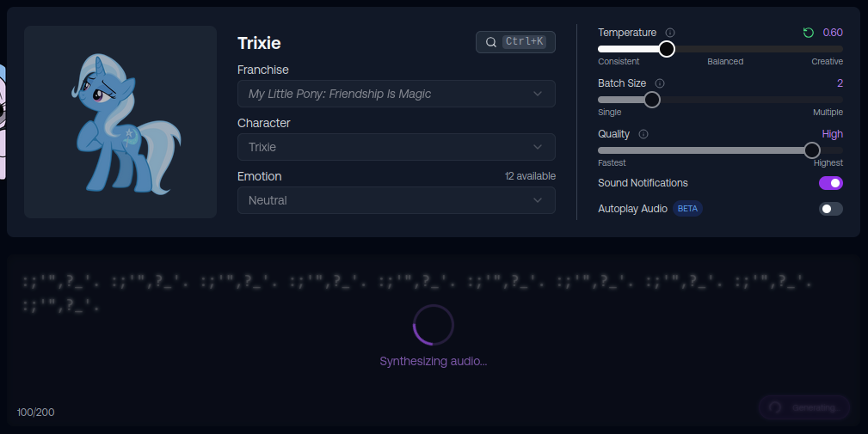Click the Trixie heading title
The height and width of the screenshot is (434, 868).
pyautogui.click(x=259, y=43)
